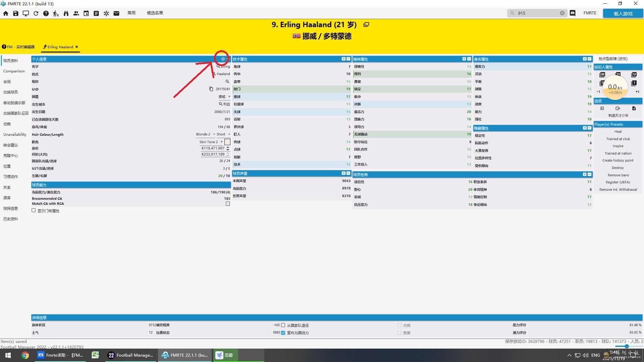The width and height of the screenshot is (644, 362).
Task: Open the 常用 menu
Action: click(131, 13)
